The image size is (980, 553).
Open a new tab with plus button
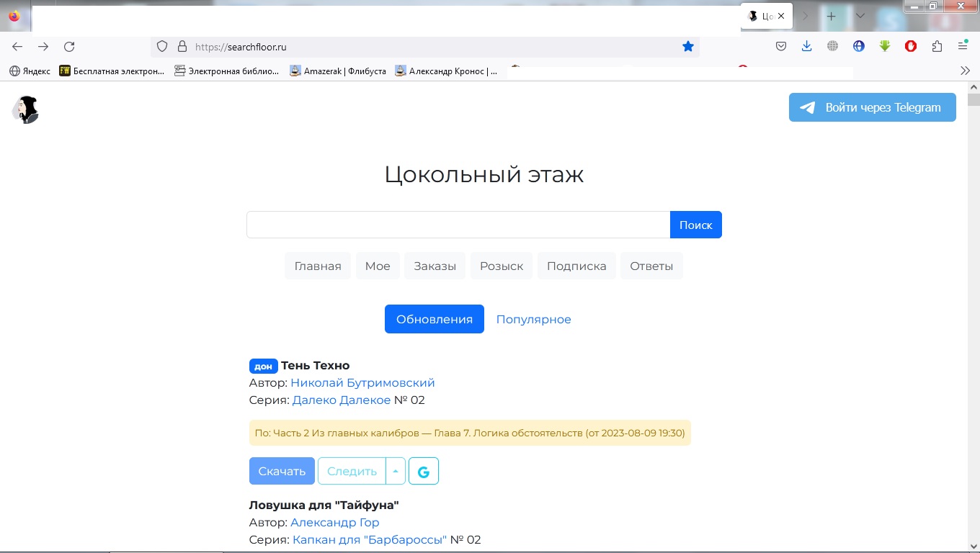pos(831,16)
